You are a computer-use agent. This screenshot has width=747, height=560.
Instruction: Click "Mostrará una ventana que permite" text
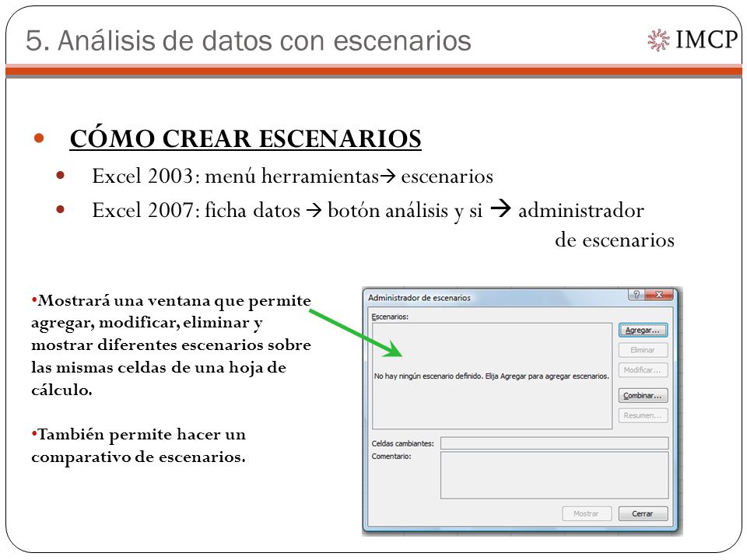(x=171, y=300)
